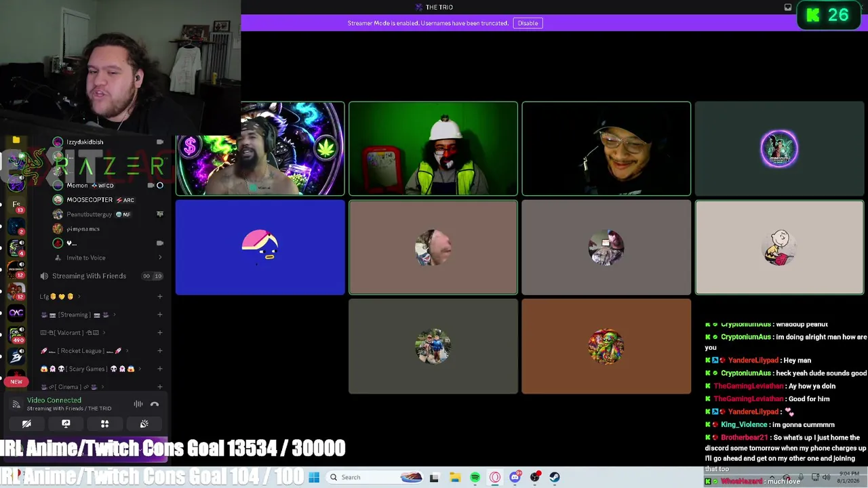Focus the blue tile with pink-hat avatar

260,247
